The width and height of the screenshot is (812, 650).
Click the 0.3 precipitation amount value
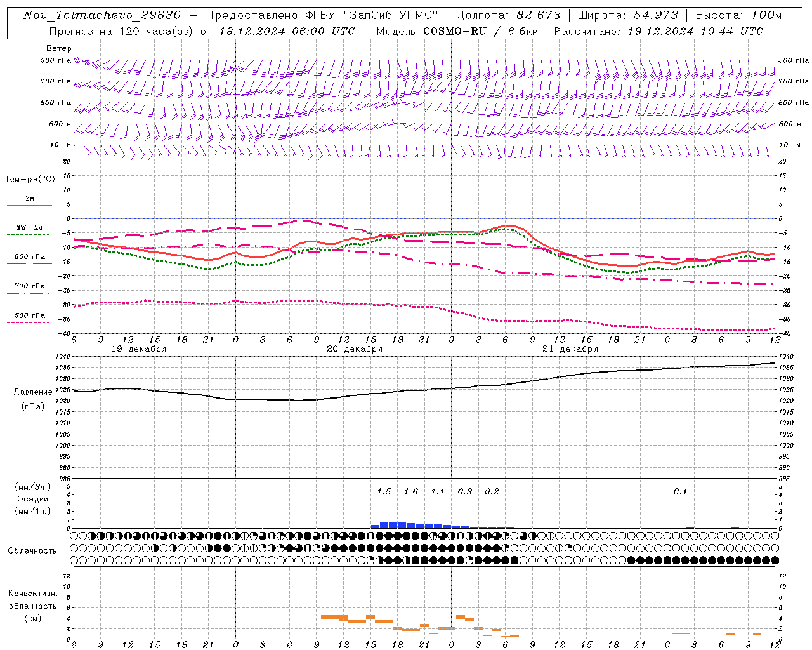tap(465, 492)
